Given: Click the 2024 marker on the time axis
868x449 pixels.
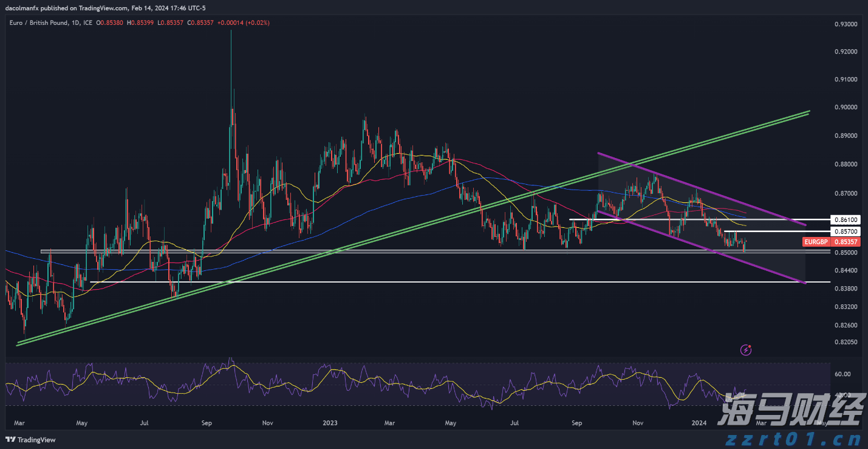Looking at the screenshot, I should click(699, 423).
